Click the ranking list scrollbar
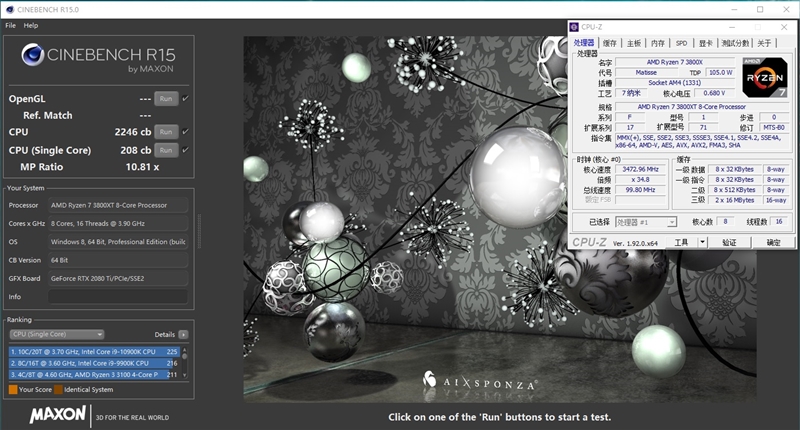This screenshot has height=430, width=800. [185, 363]
